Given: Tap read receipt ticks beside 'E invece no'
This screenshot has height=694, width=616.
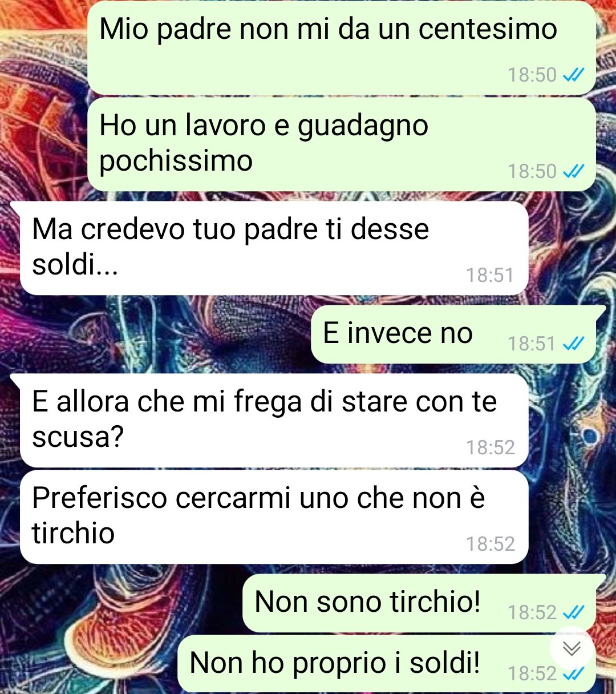Looking at the screenshot, I should [x=573, y=344].
